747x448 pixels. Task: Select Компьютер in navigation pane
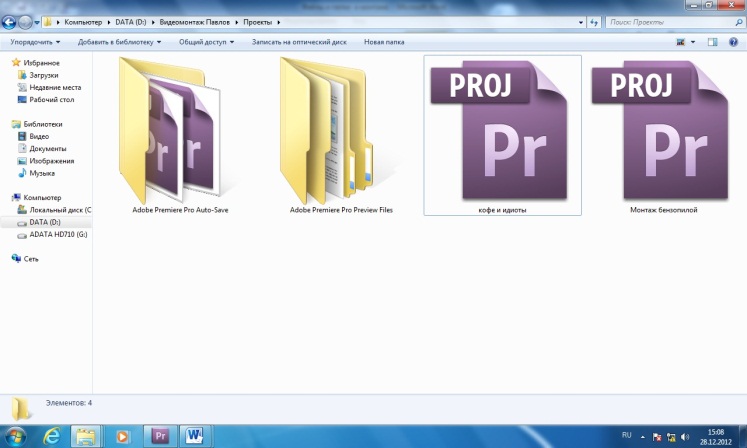click(x=42, y=197)
